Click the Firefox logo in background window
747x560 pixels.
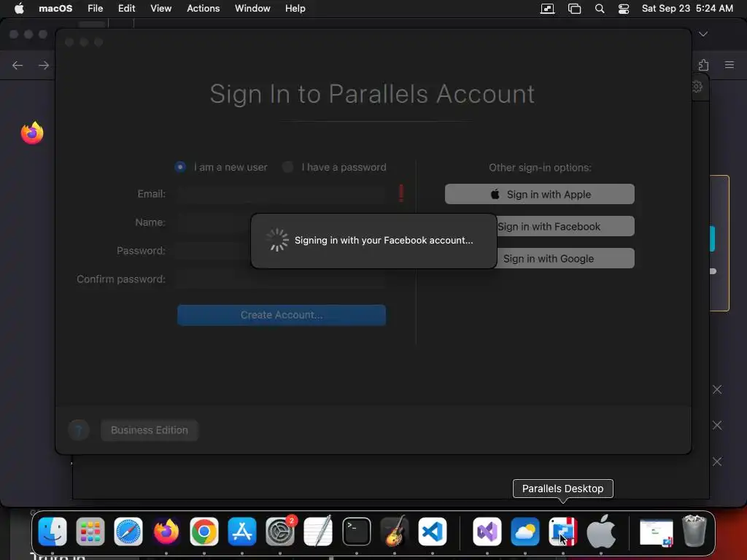tap(32, 133)
